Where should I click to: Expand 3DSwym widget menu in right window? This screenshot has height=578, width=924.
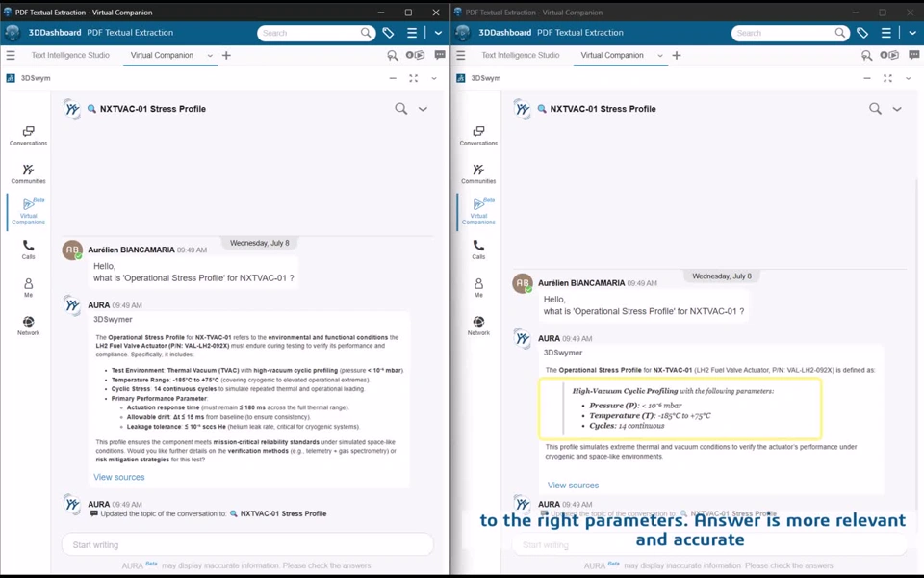908,78
